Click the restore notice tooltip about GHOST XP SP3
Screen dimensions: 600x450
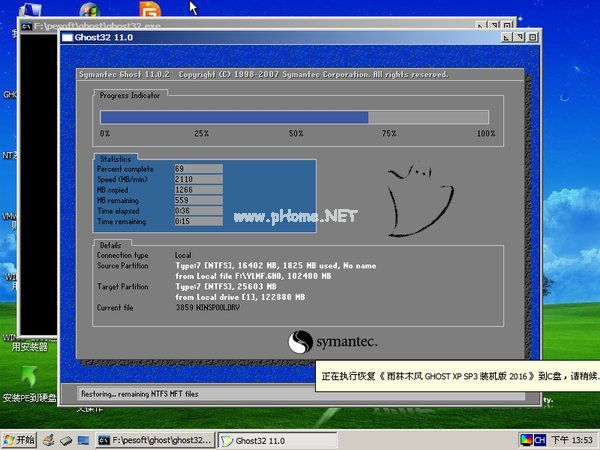pyautogui.click(x=458, y=376)
